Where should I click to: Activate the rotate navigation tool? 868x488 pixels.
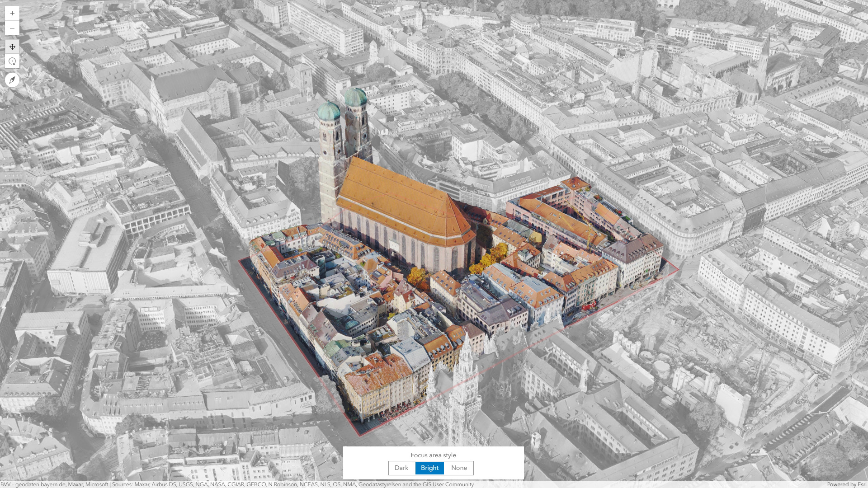point(12,61)
